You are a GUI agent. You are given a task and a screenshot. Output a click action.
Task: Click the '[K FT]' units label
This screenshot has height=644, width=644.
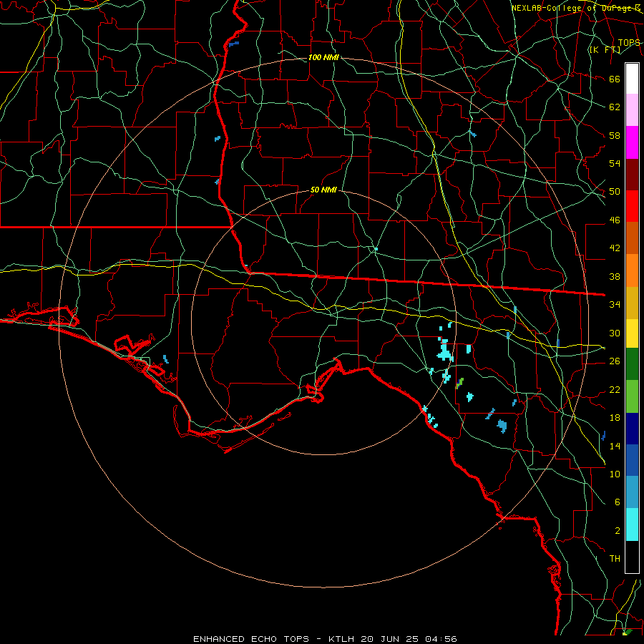coord(605,49)
